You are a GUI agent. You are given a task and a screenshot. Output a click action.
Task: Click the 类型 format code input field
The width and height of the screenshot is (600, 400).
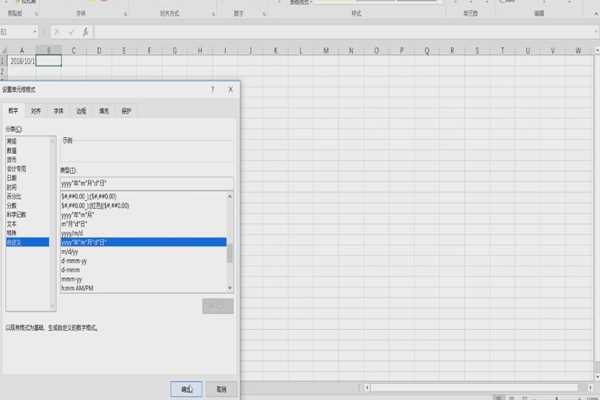(x=146, y=183)
